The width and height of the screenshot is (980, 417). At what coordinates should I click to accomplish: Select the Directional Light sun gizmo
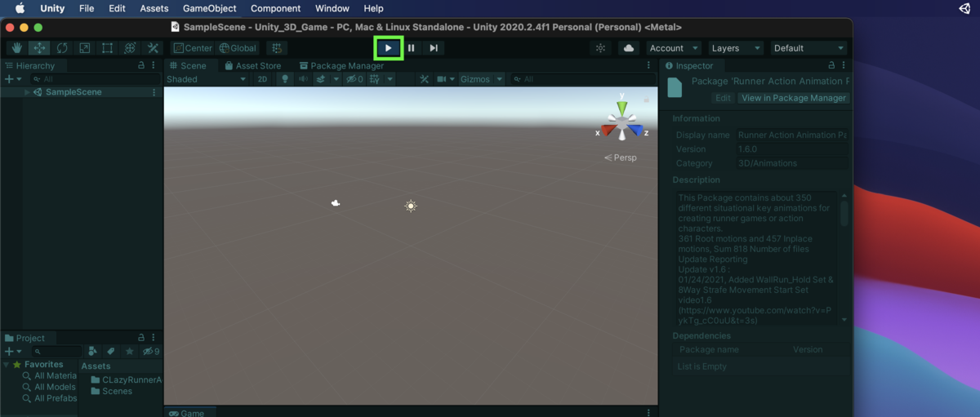pos(411,206)
